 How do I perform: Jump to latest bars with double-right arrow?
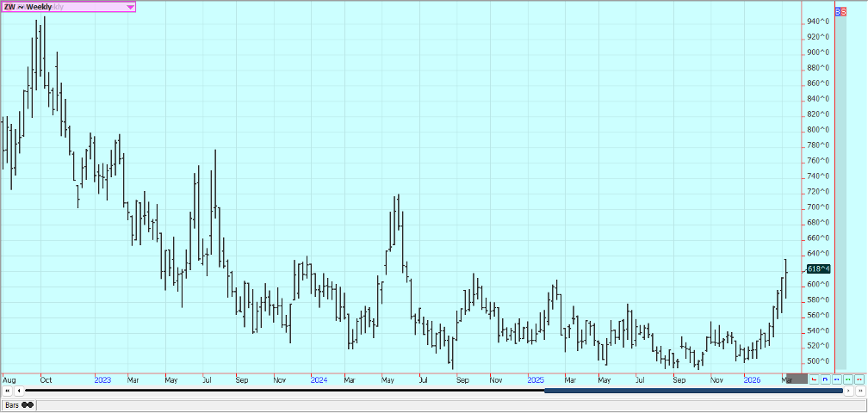click(859, 391)
